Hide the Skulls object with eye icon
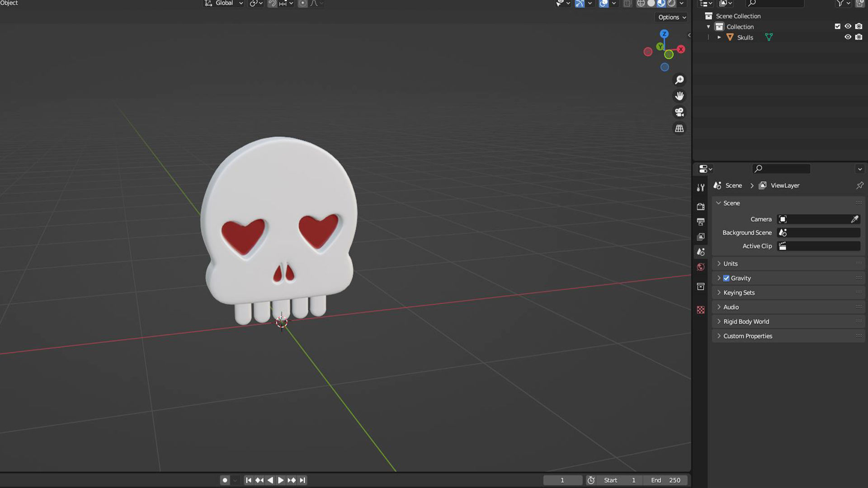 click(x=848, y=38)
